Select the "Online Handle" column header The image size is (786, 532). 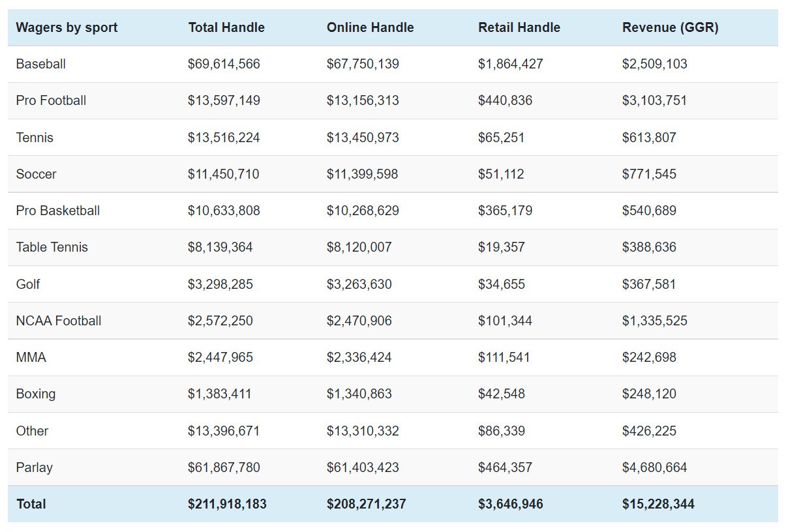(x=370, y=27)
